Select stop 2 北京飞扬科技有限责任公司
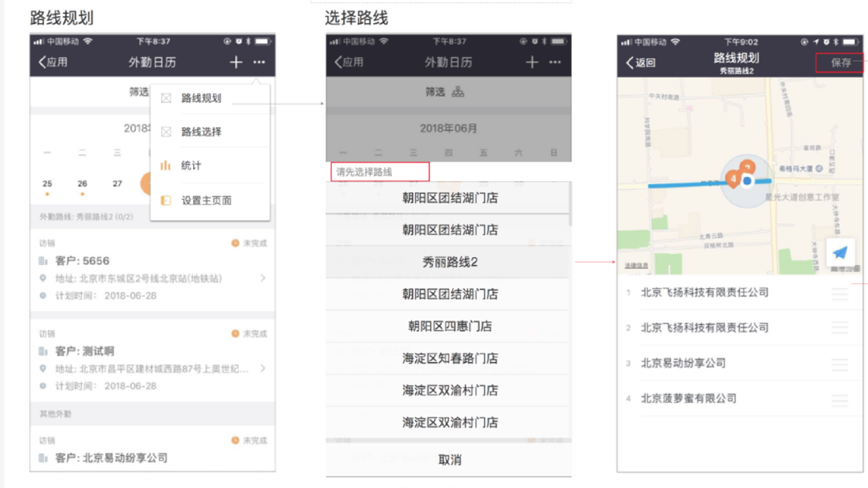868x488 pixels. coord(704,328)
